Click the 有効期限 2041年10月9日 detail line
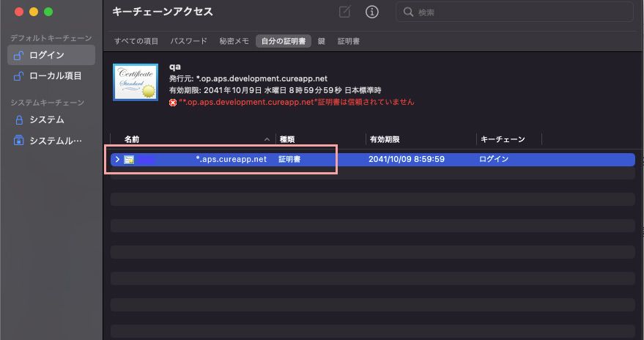The width and height of the screenshot is (644, 340). point(275,90)
